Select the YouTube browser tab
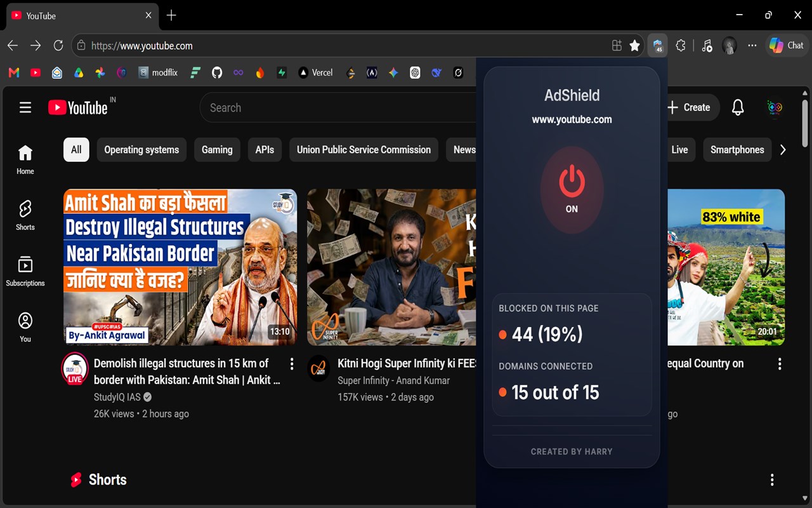The width and height of the screenshot is (812, 508). (x=81, y=15)
